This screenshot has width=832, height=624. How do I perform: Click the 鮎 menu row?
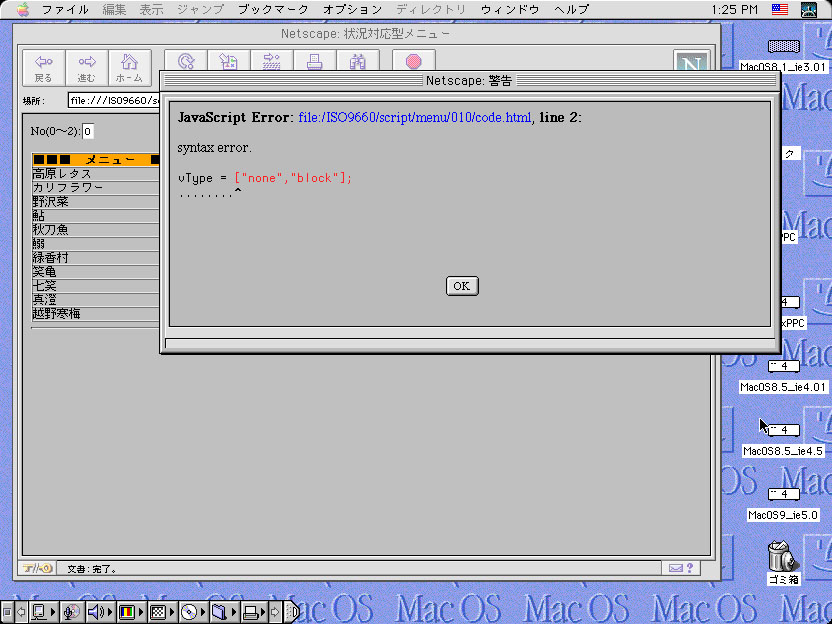pos(96,215)
